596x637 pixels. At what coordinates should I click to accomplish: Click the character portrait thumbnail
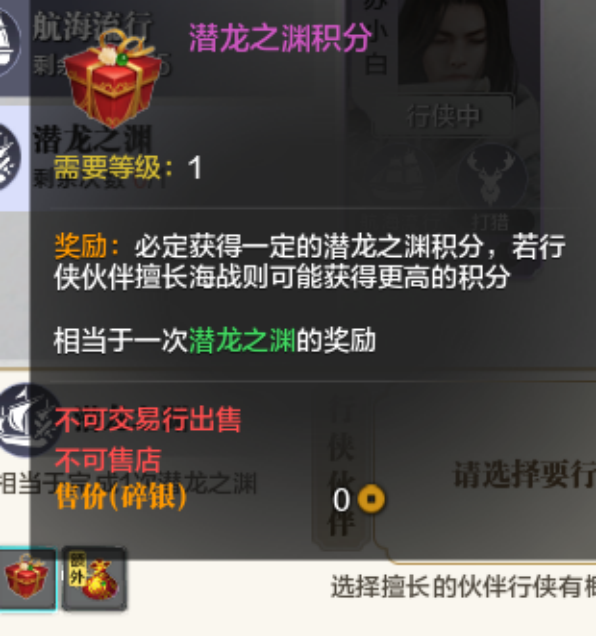[x=449, y=43]
